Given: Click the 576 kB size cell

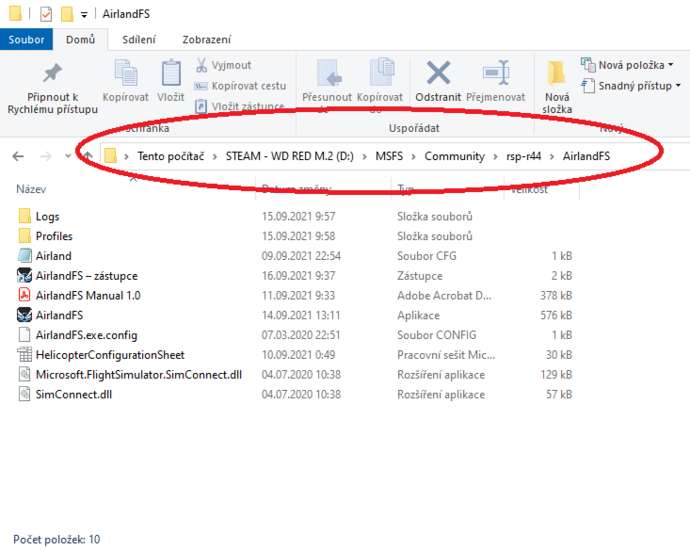Looking at the screenshot, I should pos(556,315).
